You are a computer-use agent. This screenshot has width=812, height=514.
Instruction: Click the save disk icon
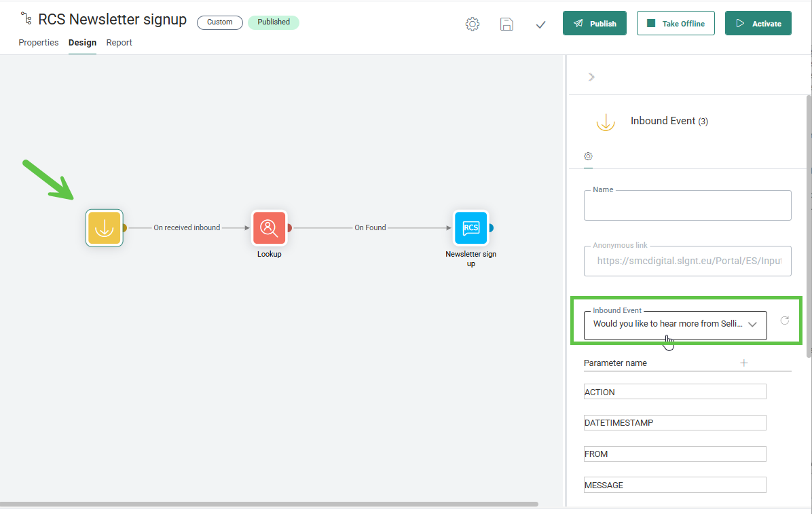coord(506,24)
